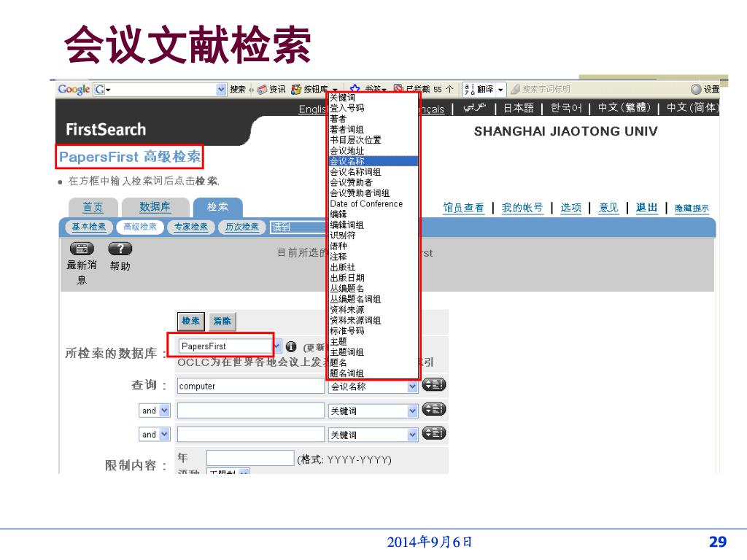This screenshot has height=560, width=747.
Task: Select Date of Conference in index list
Action: (373, 204)
